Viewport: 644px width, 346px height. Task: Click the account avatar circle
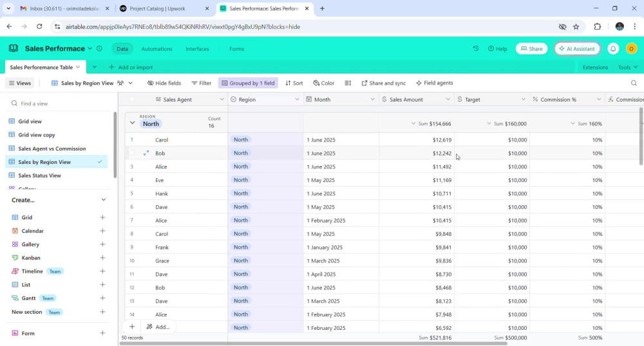point(631,48)
